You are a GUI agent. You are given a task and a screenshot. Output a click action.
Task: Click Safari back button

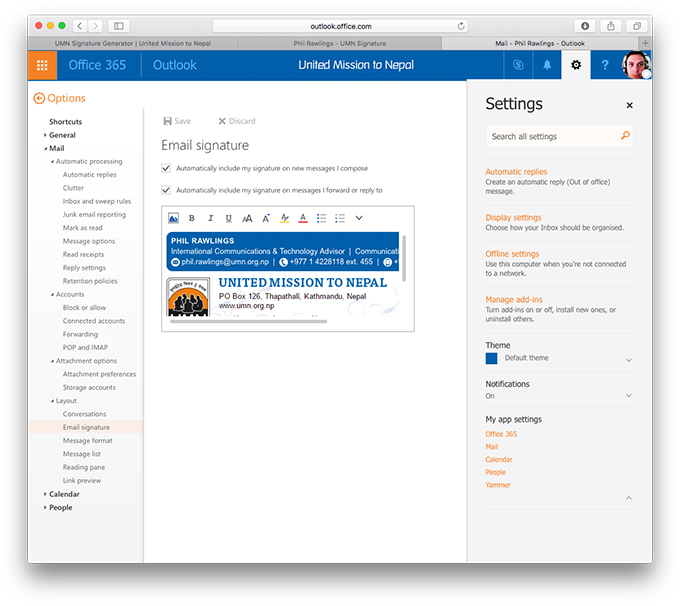[80, 26]
